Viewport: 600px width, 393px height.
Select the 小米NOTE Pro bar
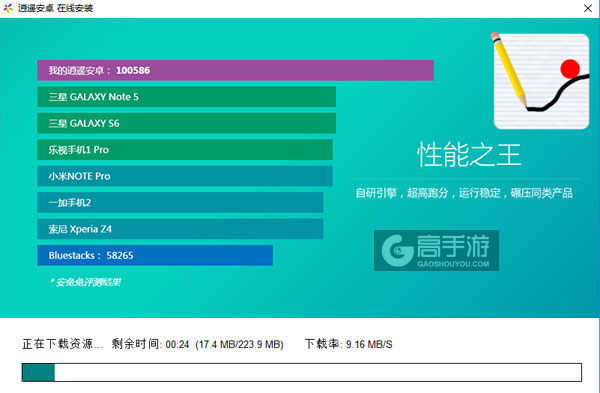[x=185, y=176]
